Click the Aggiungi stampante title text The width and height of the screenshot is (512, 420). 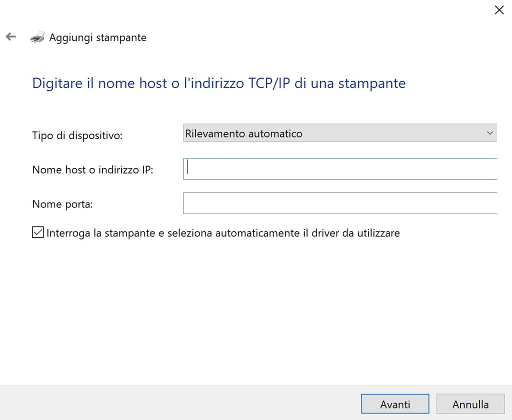click(97, 37)
